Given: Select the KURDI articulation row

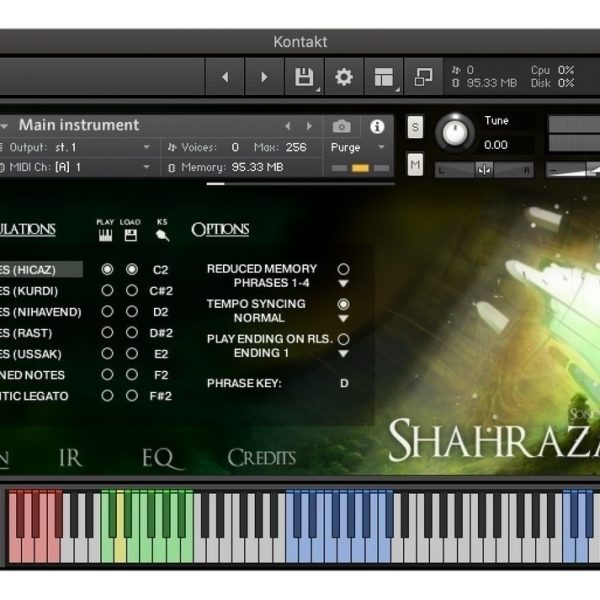Looking at the screenshot, I should 29,291.
